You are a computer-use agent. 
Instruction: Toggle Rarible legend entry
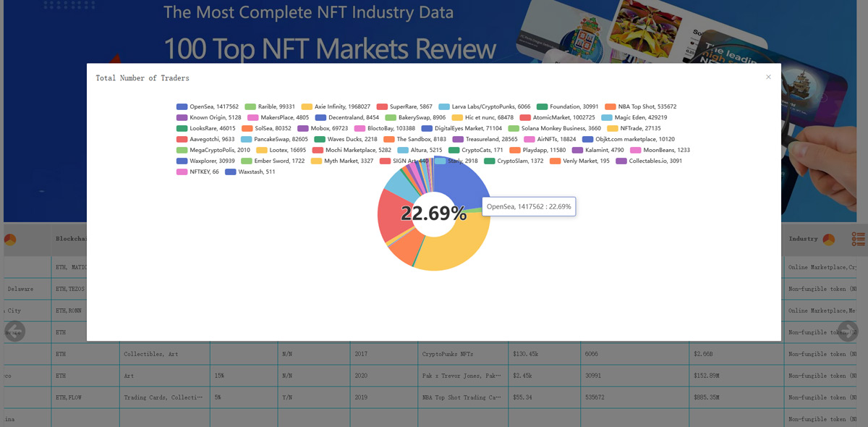tap(270, 106)
